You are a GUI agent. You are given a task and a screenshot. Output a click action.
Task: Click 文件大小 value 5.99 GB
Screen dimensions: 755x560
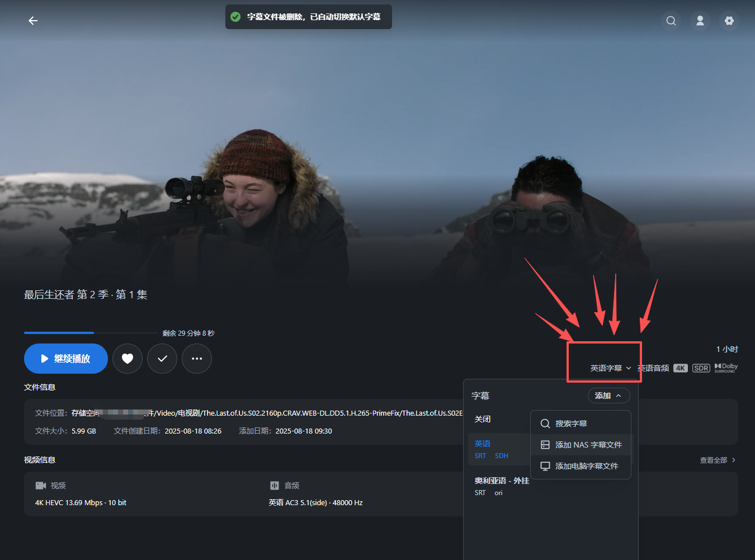click(84, 431)
